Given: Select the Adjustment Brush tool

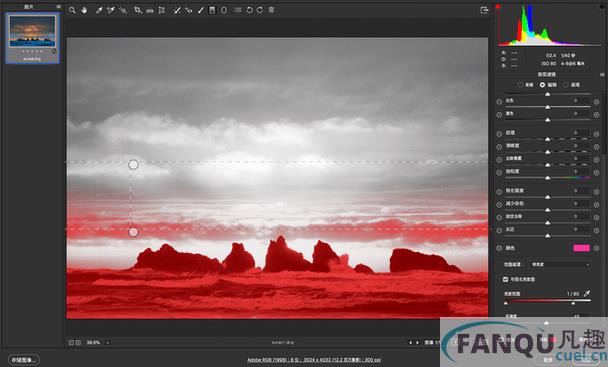Looking at the screenshot, I should point(200,10).
